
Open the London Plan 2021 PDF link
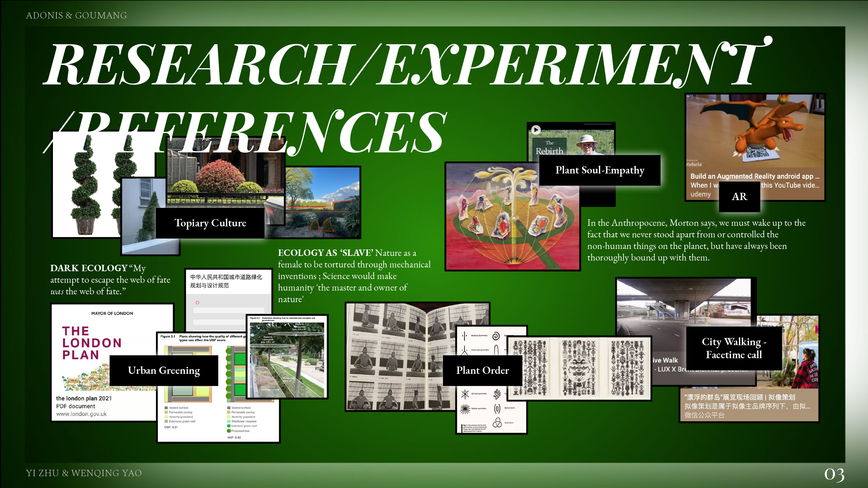[84, 398]
